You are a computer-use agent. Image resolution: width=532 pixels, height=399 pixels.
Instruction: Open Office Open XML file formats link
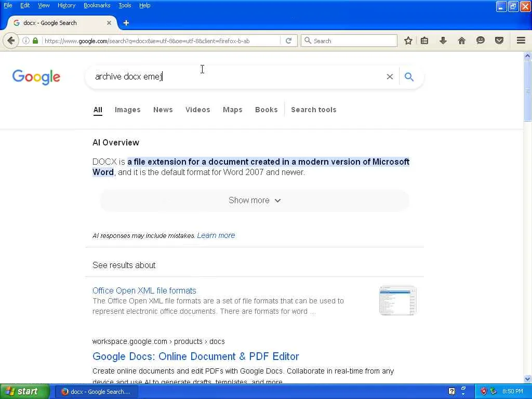point(144,291)
